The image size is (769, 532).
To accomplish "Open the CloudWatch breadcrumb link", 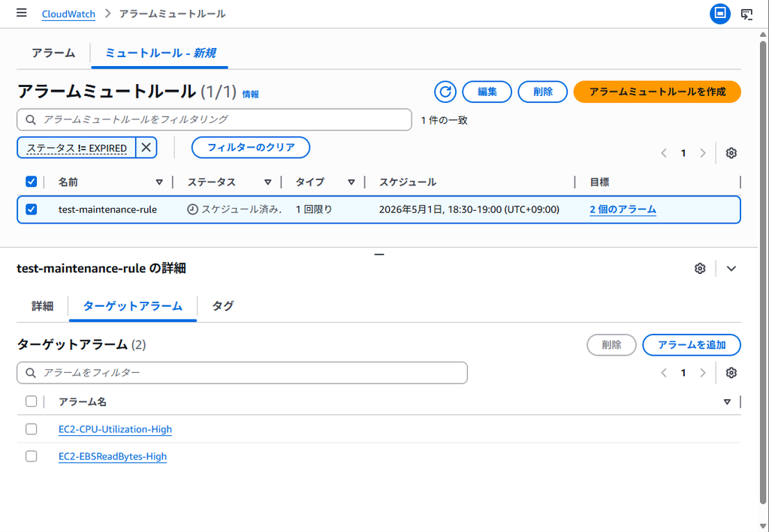I will (x=68, y=14).
